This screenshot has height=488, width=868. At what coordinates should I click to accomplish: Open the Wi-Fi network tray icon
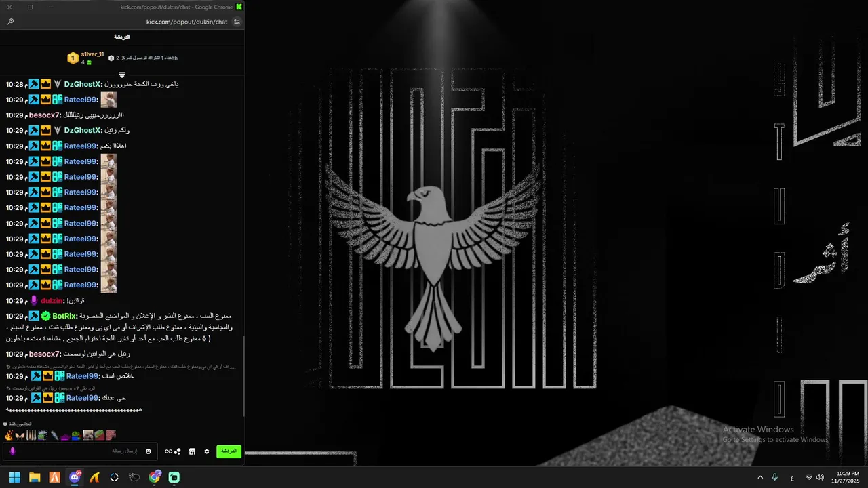pyautogui.click(x=809, y=477)
